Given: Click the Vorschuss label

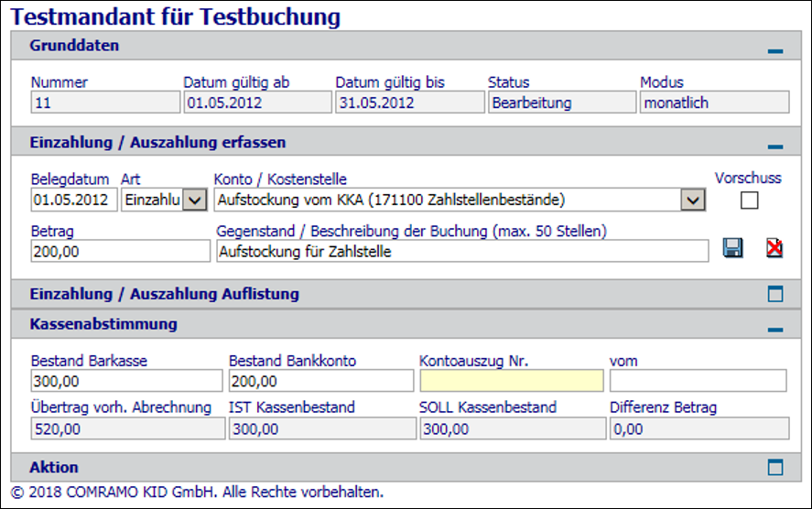Looking at the screenshot, I should pyautogui.click(x=748, y=179).
